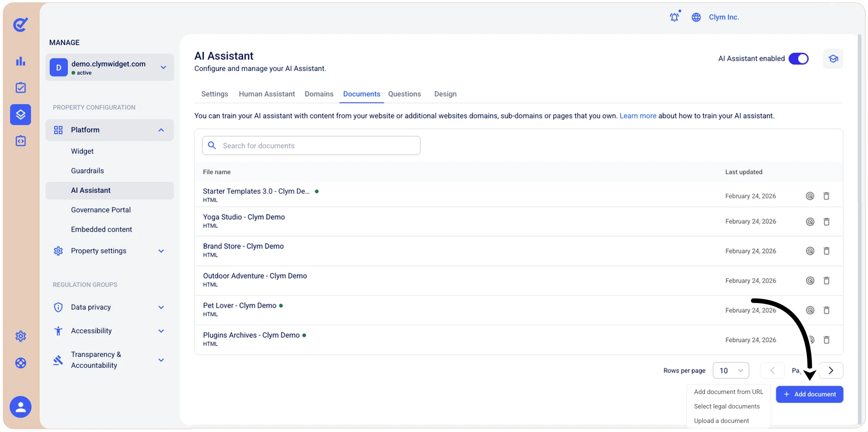Image resolution: width=868 pixels, height=432 pixels.
Task: Open the graduation cap tutorial icon
Action: 833,59
